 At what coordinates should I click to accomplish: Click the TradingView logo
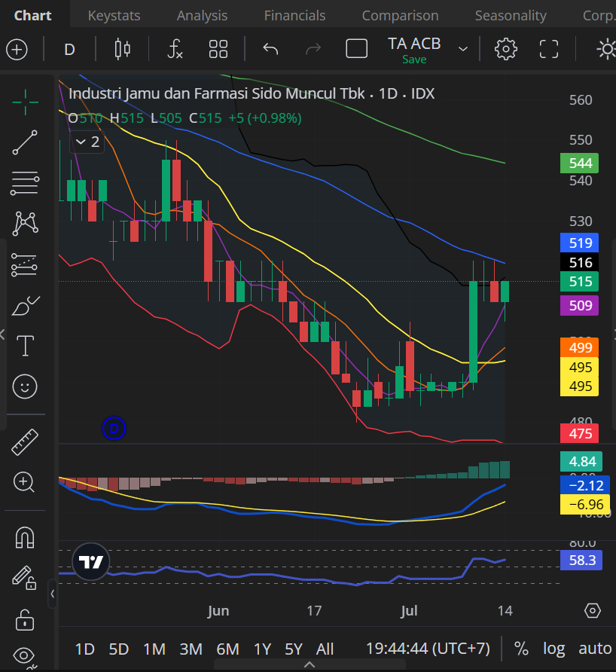click(91, 561)
